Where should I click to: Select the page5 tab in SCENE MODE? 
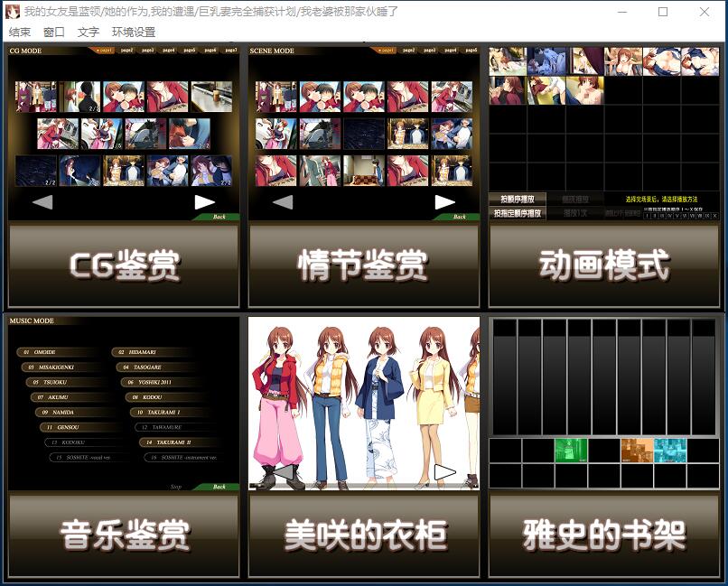click(x=471, y=50)
